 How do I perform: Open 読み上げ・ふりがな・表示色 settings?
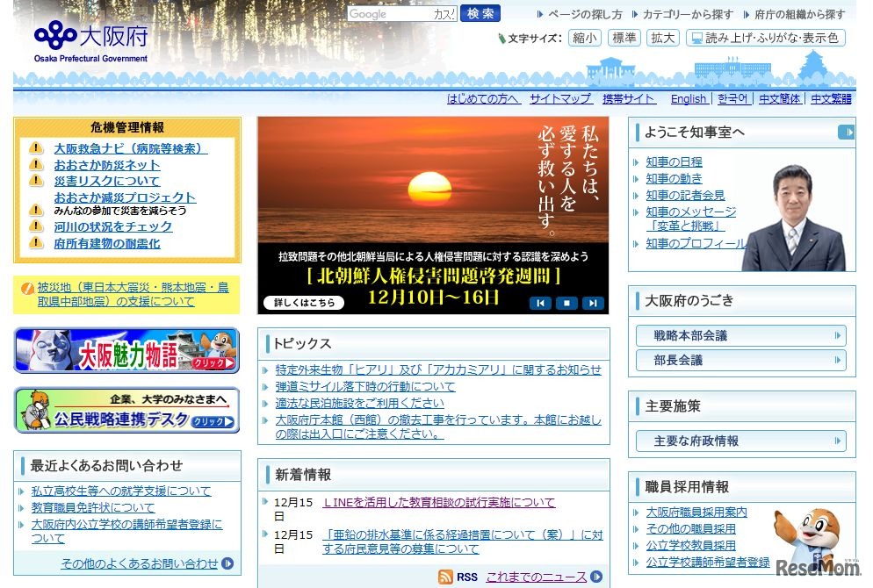coord(766,38)
